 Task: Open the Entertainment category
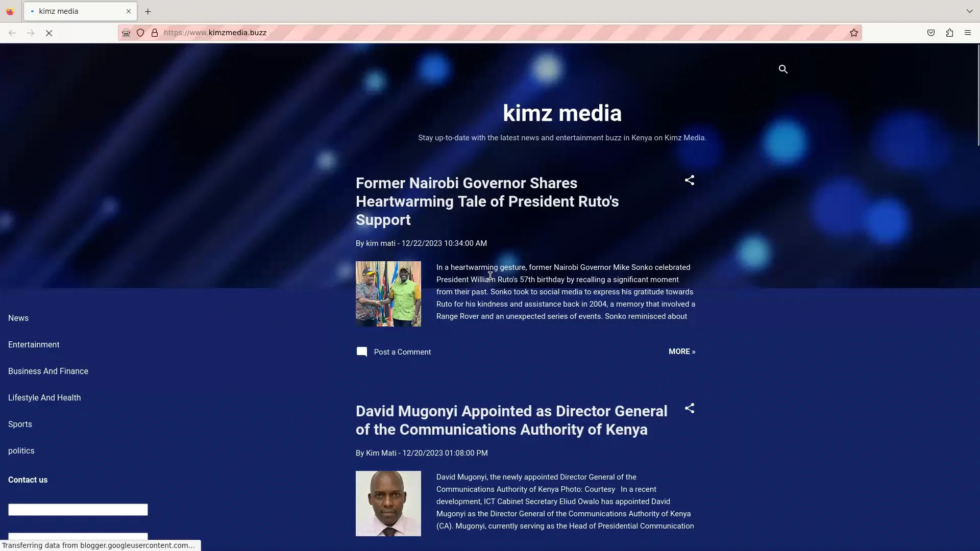34,344
